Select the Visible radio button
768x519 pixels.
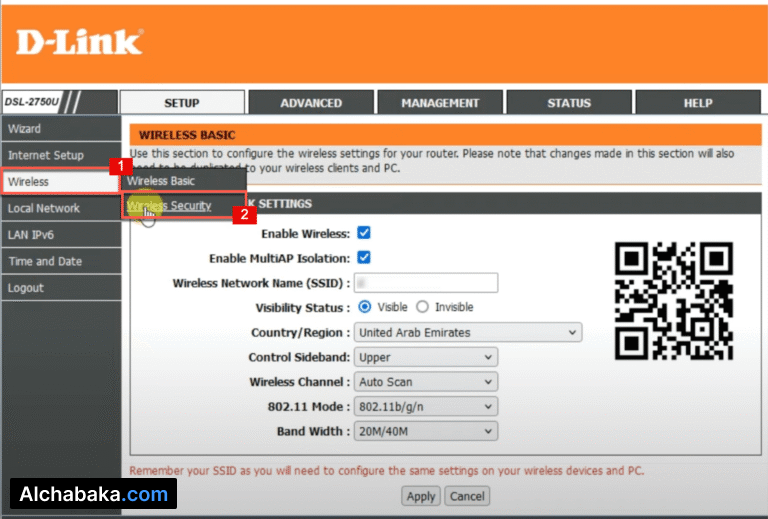(x=364, y=307)
